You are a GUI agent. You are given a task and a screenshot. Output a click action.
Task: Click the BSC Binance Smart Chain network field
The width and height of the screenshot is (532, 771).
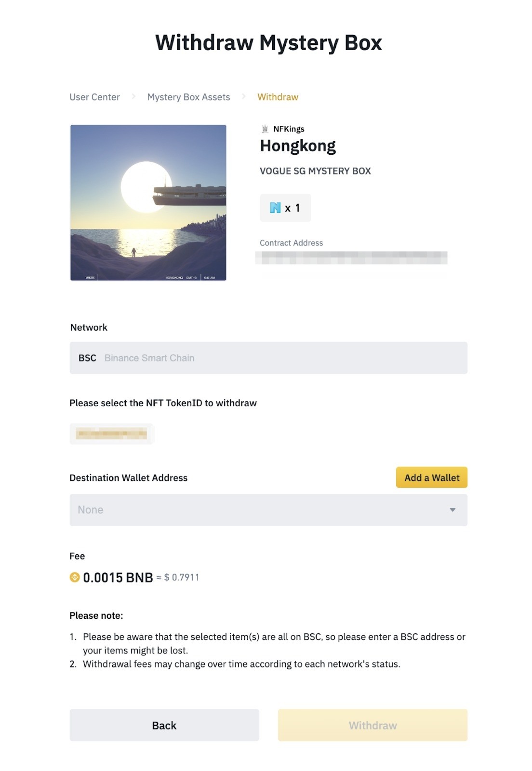(268, 358)
